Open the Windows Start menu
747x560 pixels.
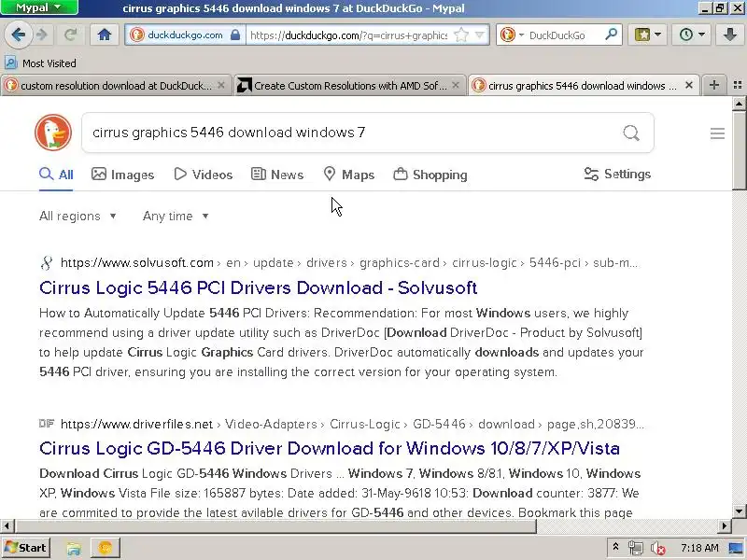tap(26, 548)
